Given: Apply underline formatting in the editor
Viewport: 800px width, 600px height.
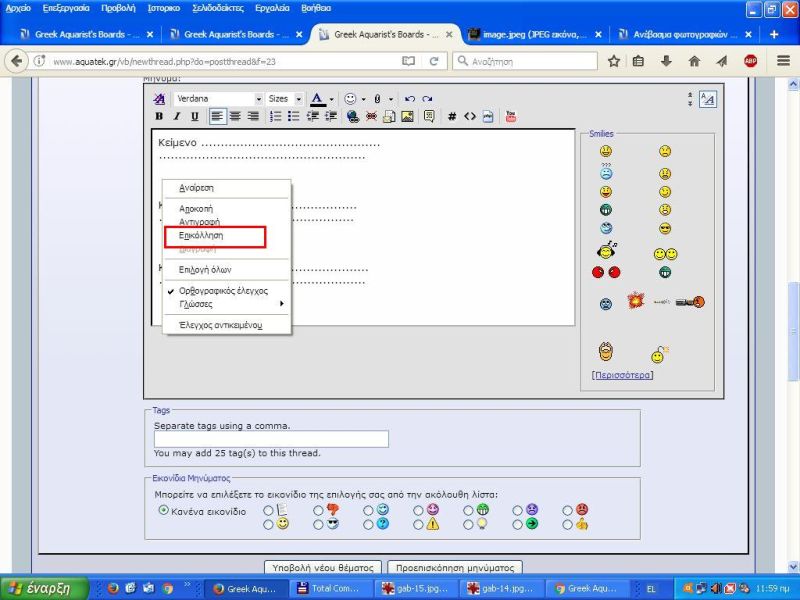Looking at the screenshot, I should [x=194, y=116].
